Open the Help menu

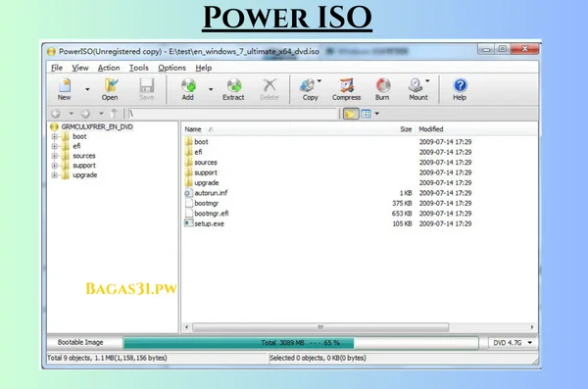204,68
